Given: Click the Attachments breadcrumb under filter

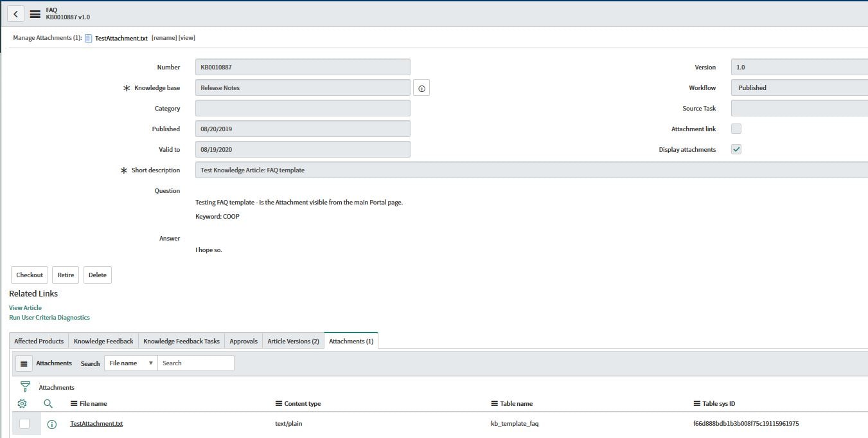Looking at the screenshot, I should [x=57, y=387].
